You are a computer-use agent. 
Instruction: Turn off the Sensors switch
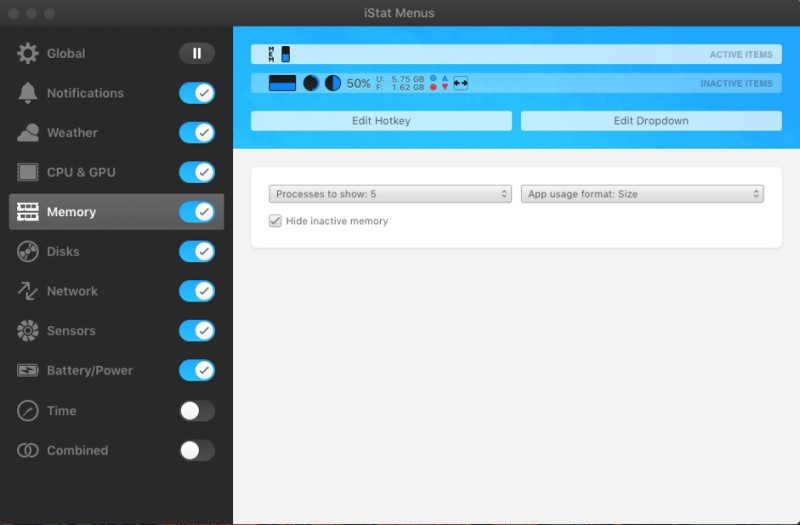pos(197,331)
